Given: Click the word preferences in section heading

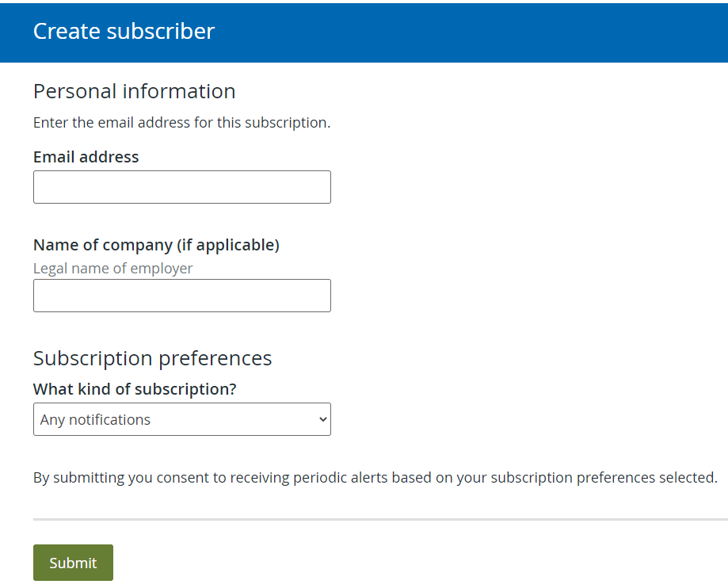Looking at the screenshot, I should (x=215, y=359).
